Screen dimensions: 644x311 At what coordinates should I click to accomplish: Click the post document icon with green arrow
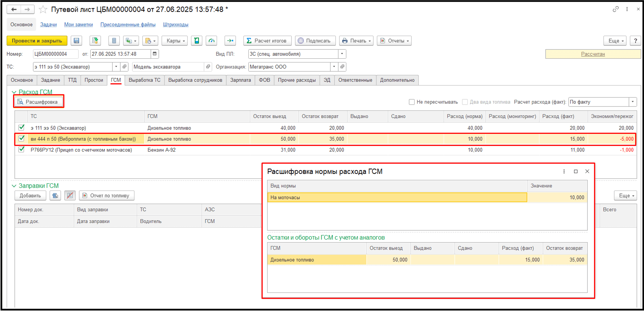tap(95, 41)
